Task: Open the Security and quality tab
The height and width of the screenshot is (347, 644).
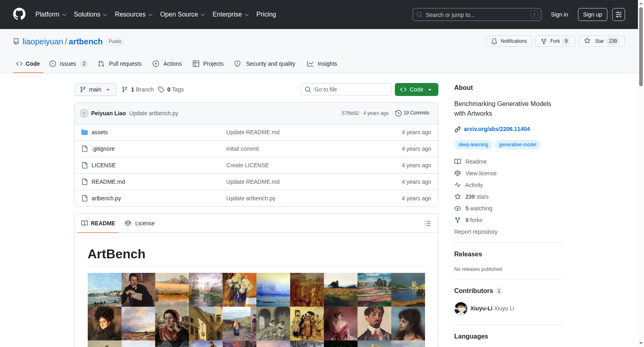Action: click(265, 64)
